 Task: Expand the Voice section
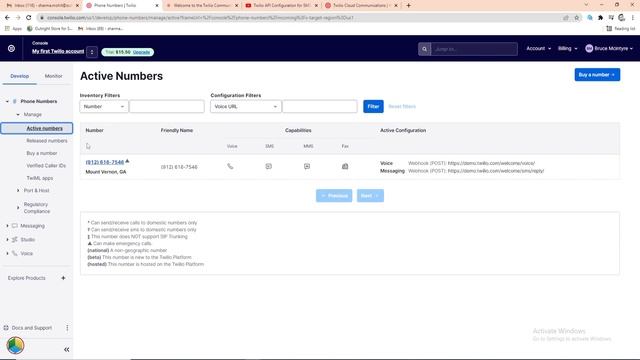tap(7, 253)
